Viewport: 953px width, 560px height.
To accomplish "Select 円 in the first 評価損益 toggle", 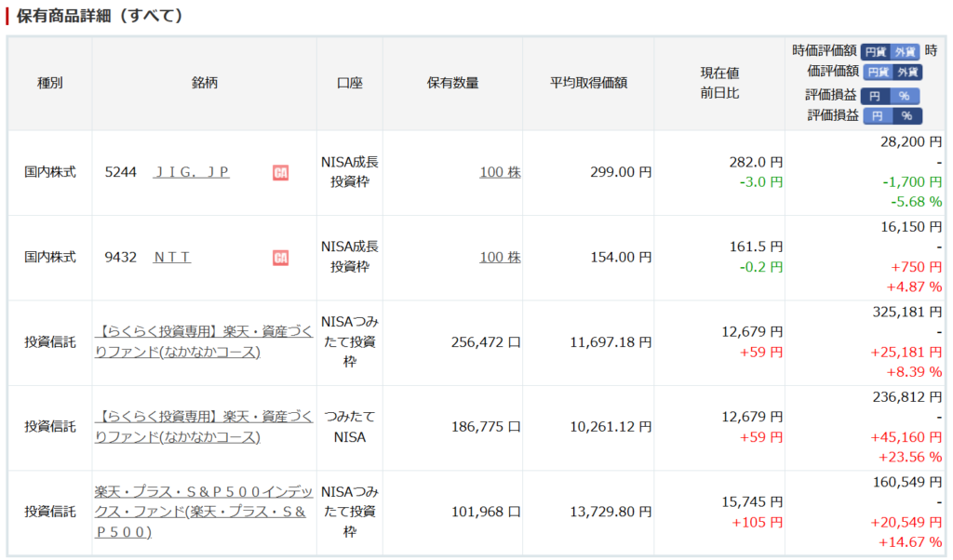I will [875, 96].
